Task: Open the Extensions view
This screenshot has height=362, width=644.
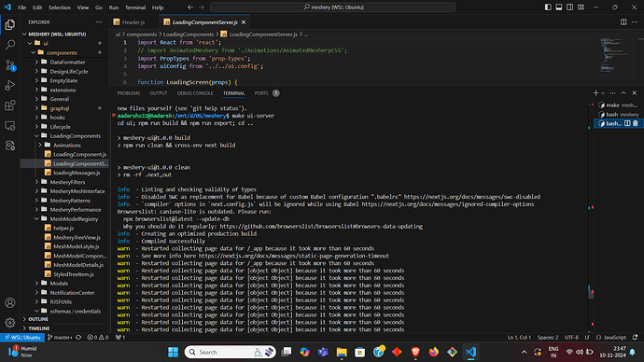Action: (10, 105)
